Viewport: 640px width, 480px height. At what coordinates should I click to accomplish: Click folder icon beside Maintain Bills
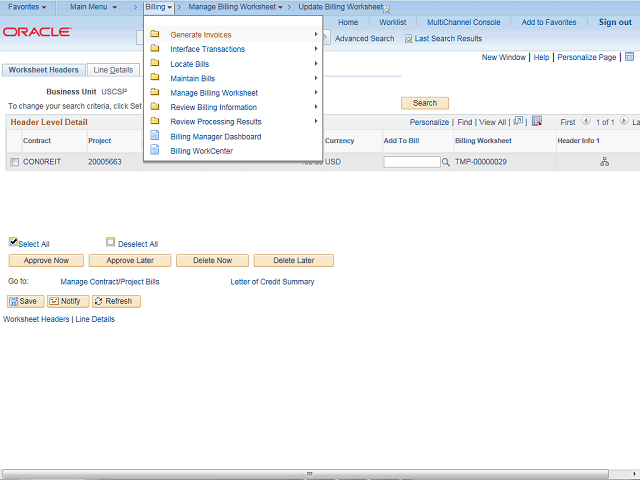tap(155, 77)
